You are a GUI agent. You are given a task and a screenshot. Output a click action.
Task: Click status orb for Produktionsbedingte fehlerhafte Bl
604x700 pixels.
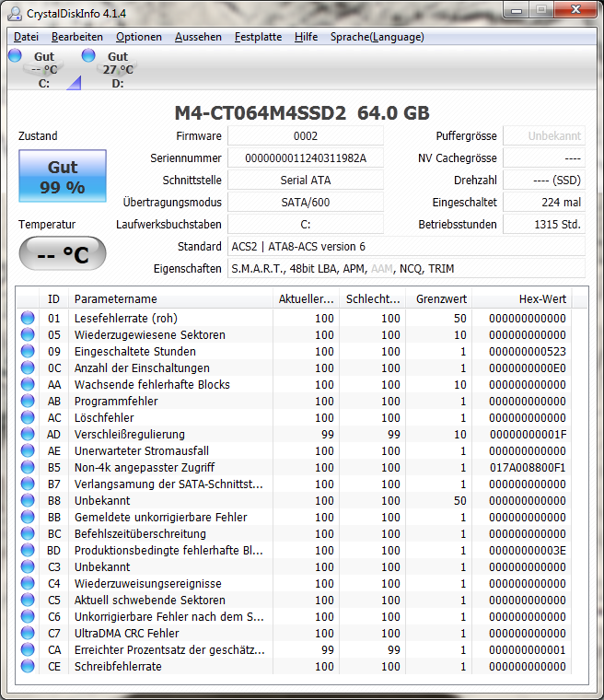click(x=28, y=550)
